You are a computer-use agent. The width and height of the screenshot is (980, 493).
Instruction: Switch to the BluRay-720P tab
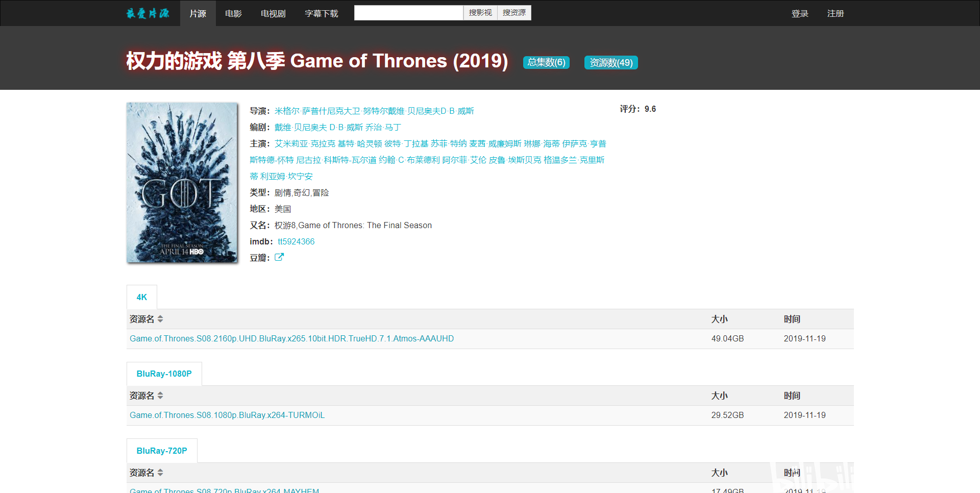click(162, 451)
